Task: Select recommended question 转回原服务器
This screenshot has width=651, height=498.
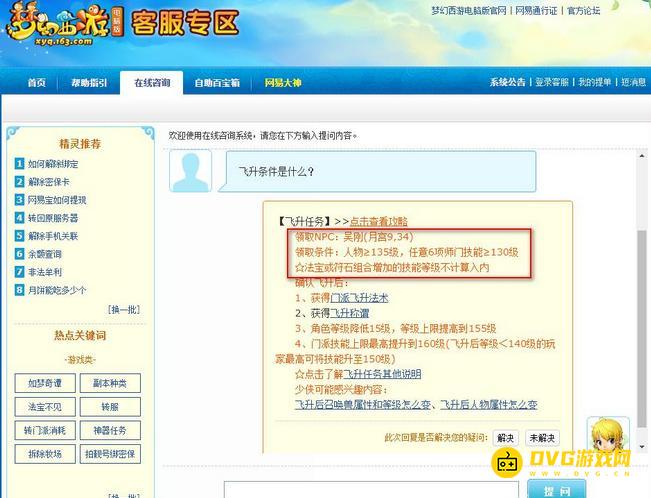Action: point(53,218)
